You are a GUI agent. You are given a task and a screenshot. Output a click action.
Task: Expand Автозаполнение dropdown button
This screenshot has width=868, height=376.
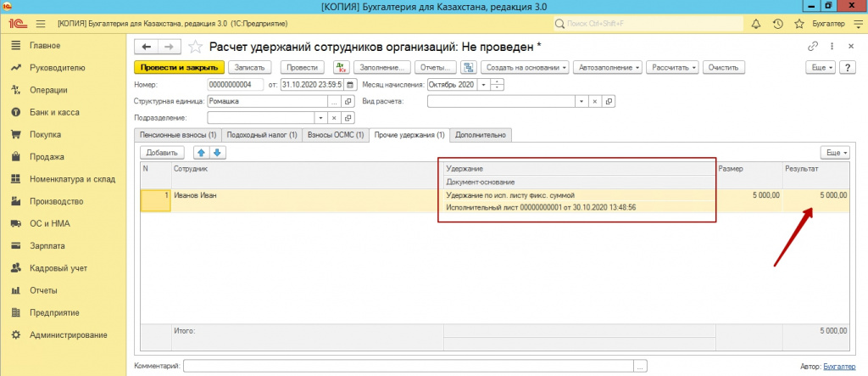pos(608,67)
